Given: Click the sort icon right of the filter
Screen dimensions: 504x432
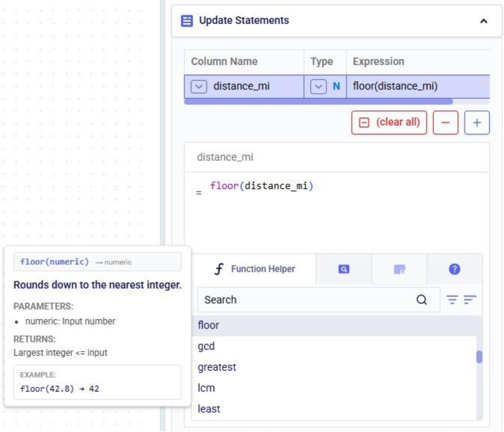Looking at the screenshot, I should (471, 299).
